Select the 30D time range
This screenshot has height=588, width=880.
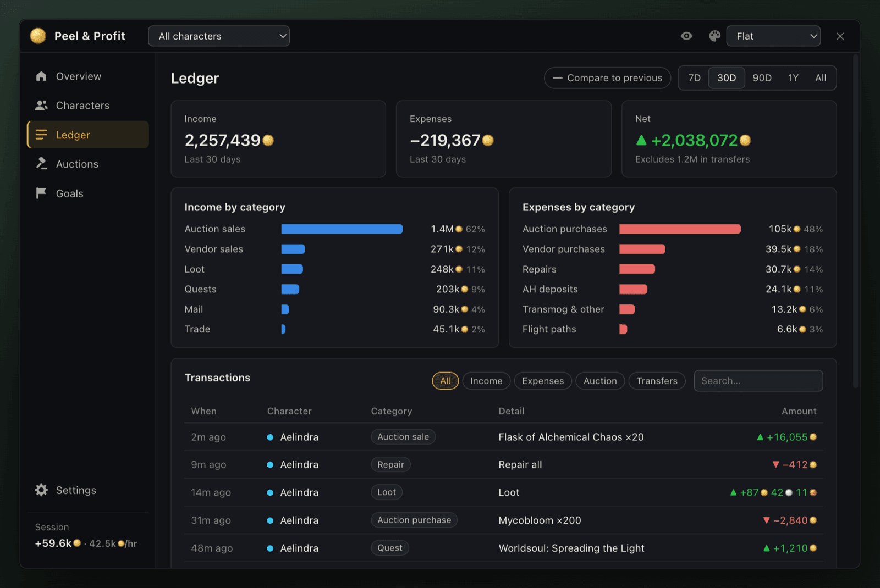coord(727,78)
